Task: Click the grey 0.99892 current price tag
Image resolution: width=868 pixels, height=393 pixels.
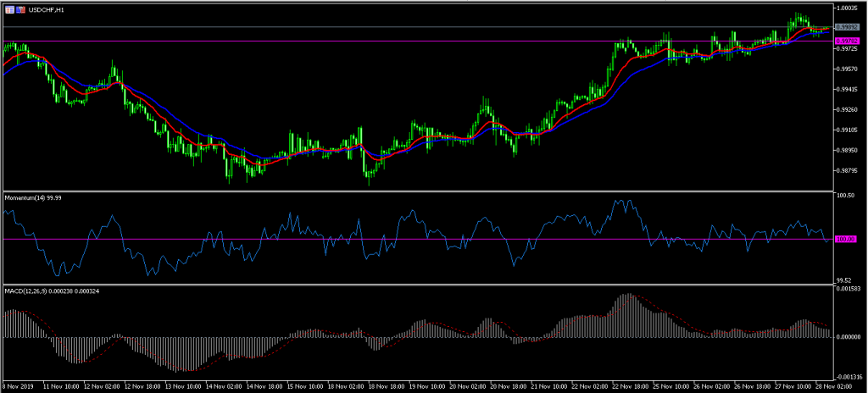Action: [x=847, y=26]
